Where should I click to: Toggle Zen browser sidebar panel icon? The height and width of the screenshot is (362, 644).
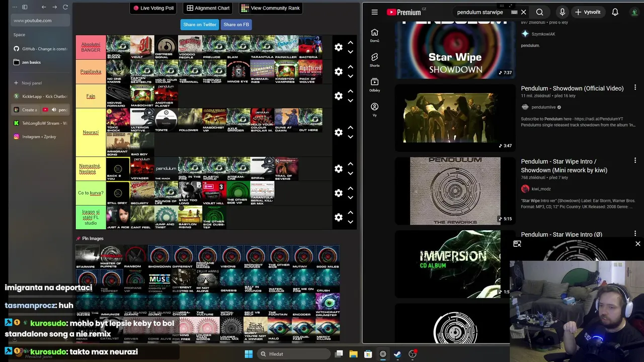coord(25,7)
